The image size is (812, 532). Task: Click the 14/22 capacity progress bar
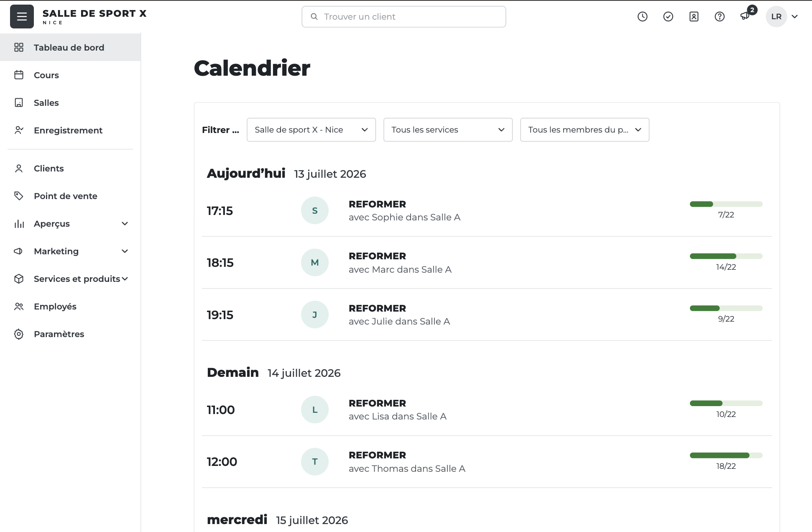(x=726, y=256)
